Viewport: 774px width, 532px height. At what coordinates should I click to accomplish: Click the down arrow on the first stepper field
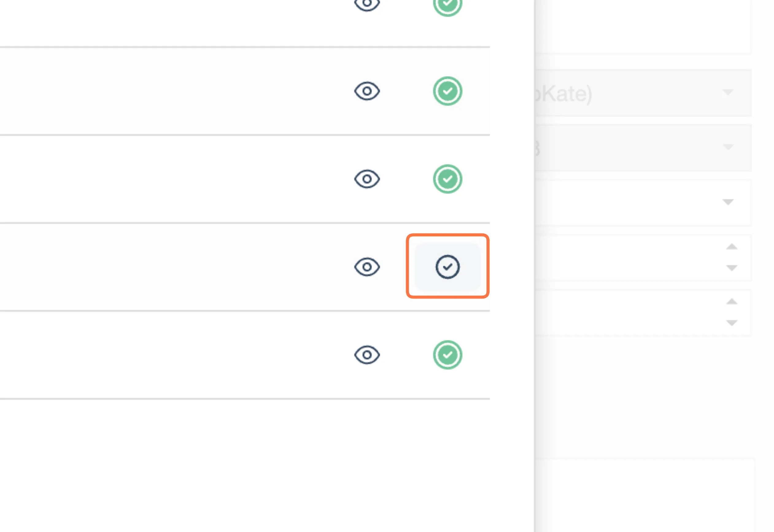coord(731,268)
